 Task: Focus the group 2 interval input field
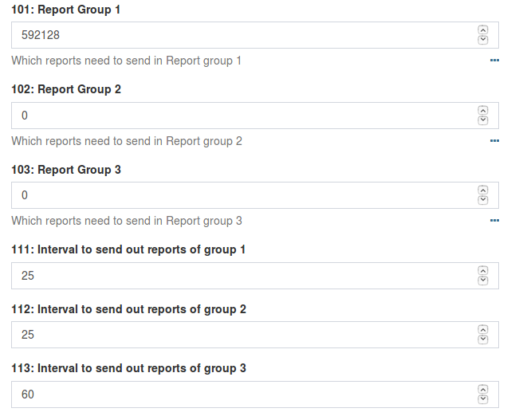(x=239, y=335)
